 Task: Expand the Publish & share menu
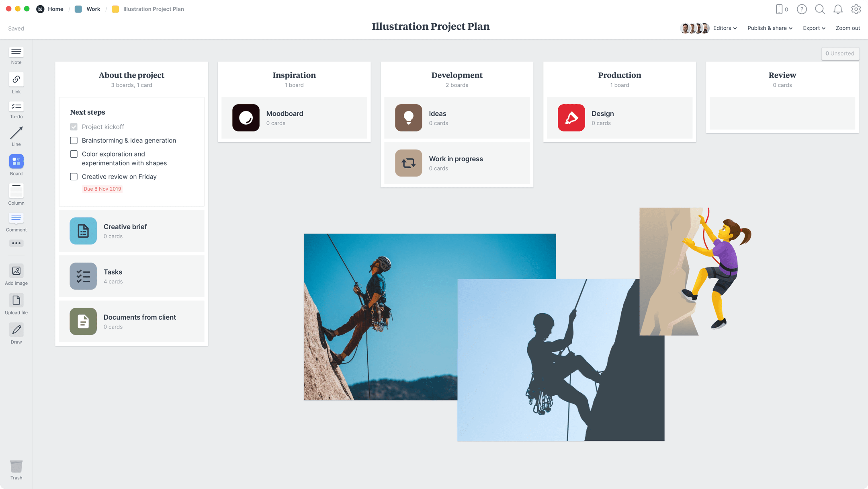pos(770,28)
